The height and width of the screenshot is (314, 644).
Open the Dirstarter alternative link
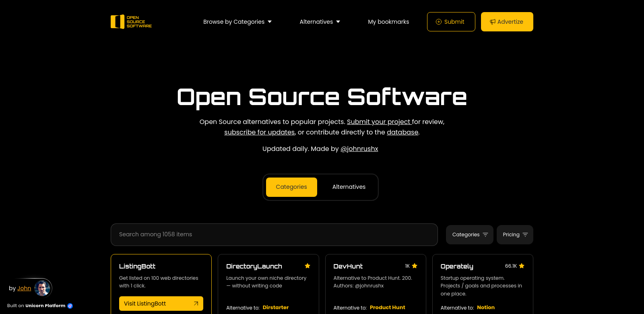276,308
